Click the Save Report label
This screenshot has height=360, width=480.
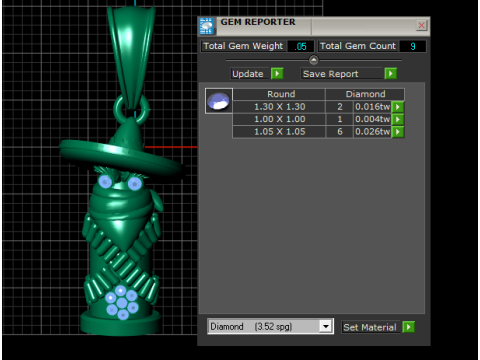341,74
